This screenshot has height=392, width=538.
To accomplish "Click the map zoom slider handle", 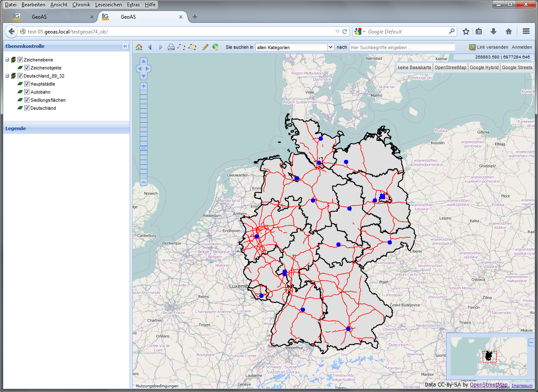I will click(144, 148).
